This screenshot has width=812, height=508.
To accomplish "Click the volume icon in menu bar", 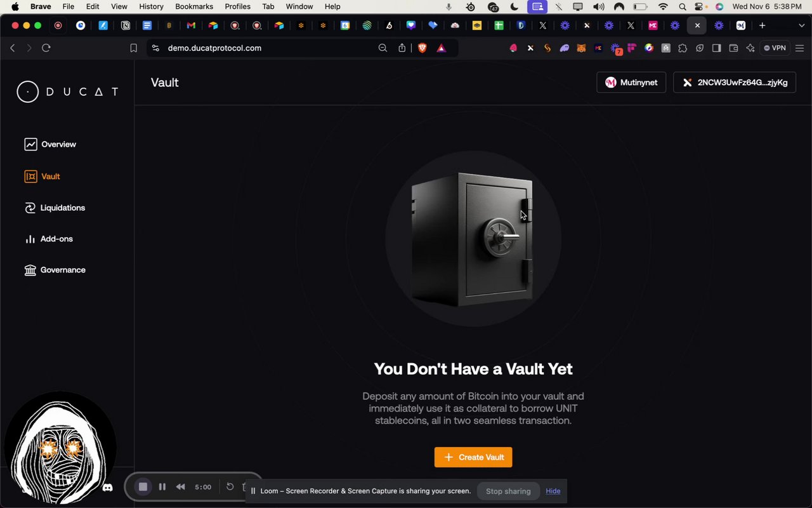I will (598, 6).
